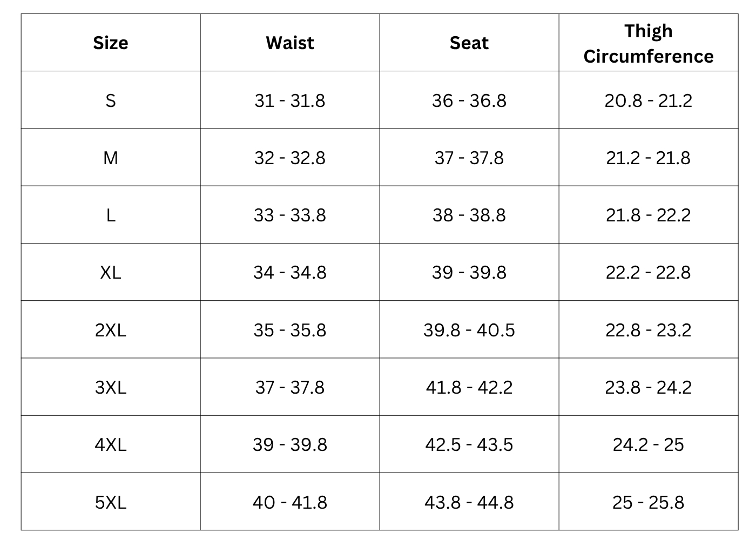This screenshot has width=756, height=540.
Task: Click seat value 39.8 - 40.5
Action: pyautogui.click(x=469, y=330)
